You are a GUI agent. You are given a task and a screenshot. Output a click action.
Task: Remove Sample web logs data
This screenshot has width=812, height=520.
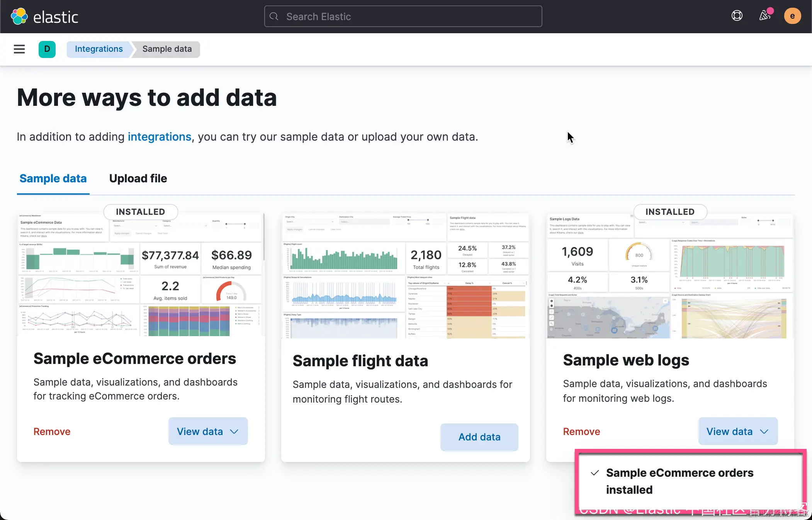pos(581,432)
